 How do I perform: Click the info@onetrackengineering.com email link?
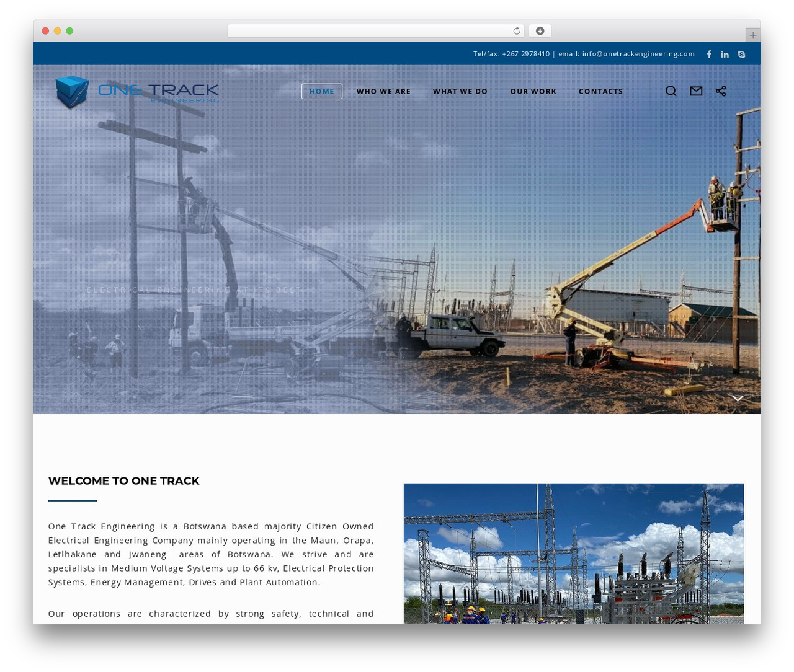(638, 54)
